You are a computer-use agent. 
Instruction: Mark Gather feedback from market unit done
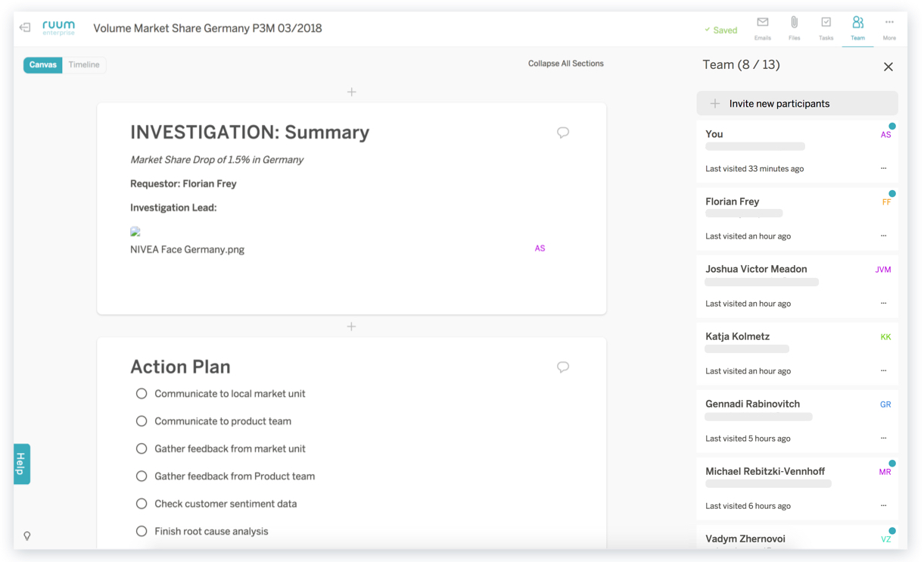[142, 449]
